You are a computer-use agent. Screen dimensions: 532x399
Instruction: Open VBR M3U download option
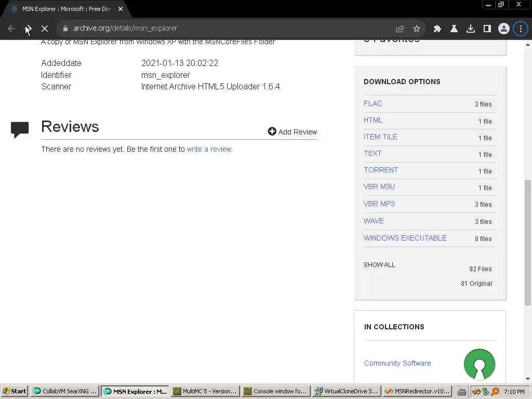tap(379, 187)
